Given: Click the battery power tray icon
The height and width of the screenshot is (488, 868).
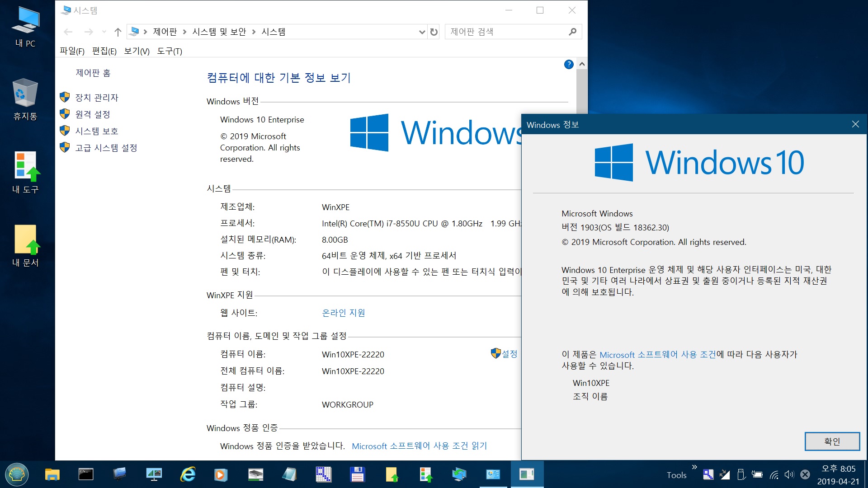Looking at the screenshot, I should [757, 474].
